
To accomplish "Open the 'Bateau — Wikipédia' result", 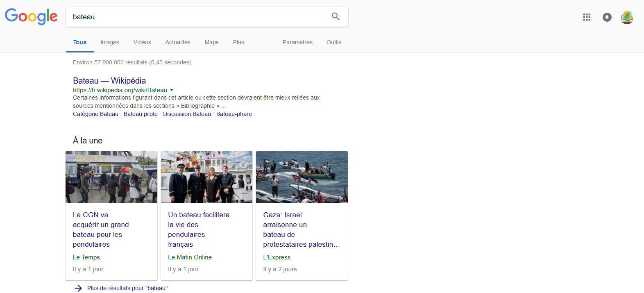I will 109,81.
